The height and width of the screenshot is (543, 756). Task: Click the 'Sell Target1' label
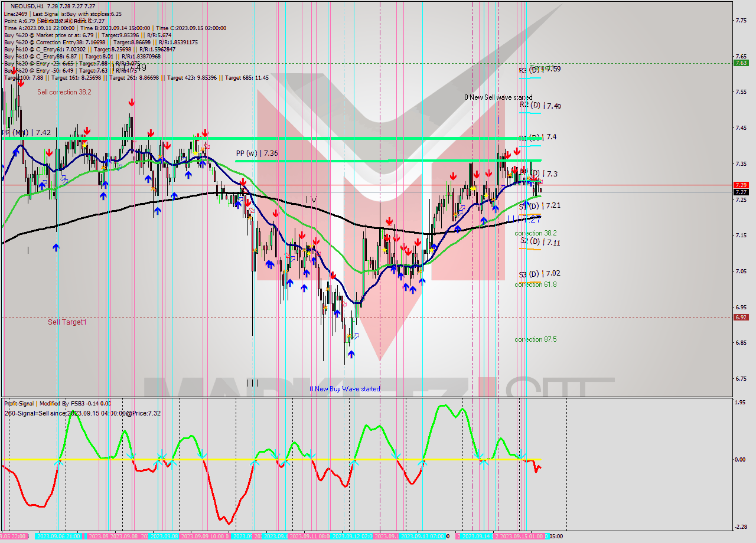tap(67, 322)
